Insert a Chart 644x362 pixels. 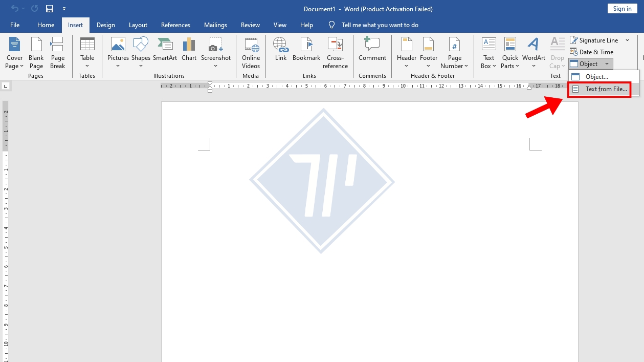[189, 49]
